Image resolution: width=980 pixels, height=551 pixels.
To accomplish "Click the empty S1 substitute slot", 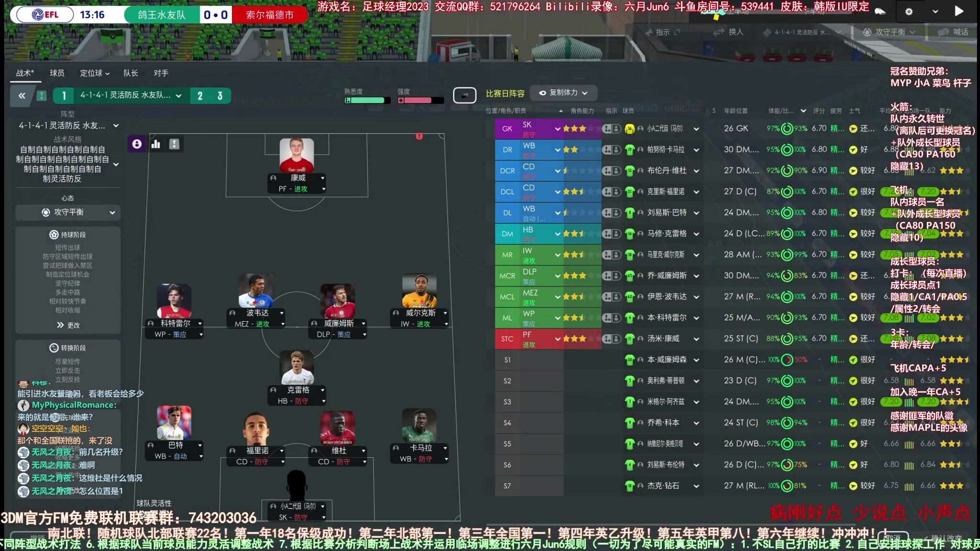I will coord(529,360).
